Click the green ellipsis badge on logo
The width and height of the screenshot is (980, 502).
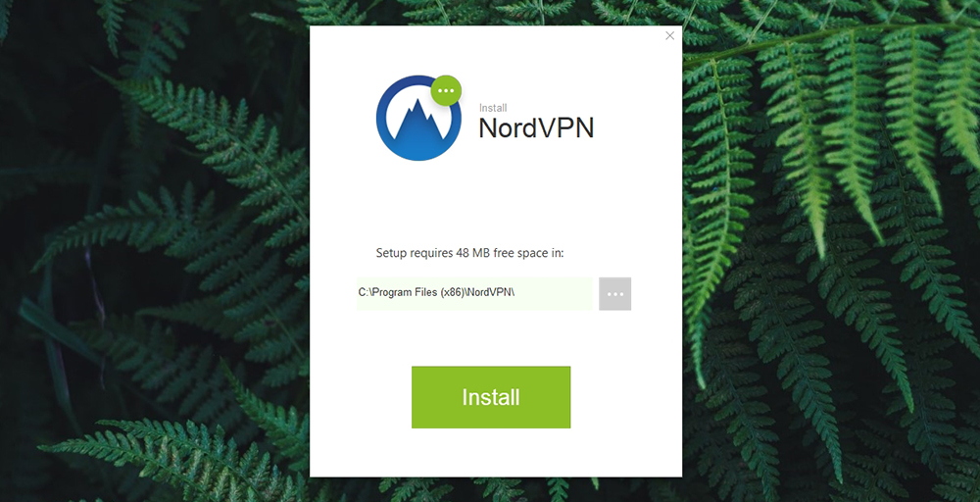click(x=446, y=90)
